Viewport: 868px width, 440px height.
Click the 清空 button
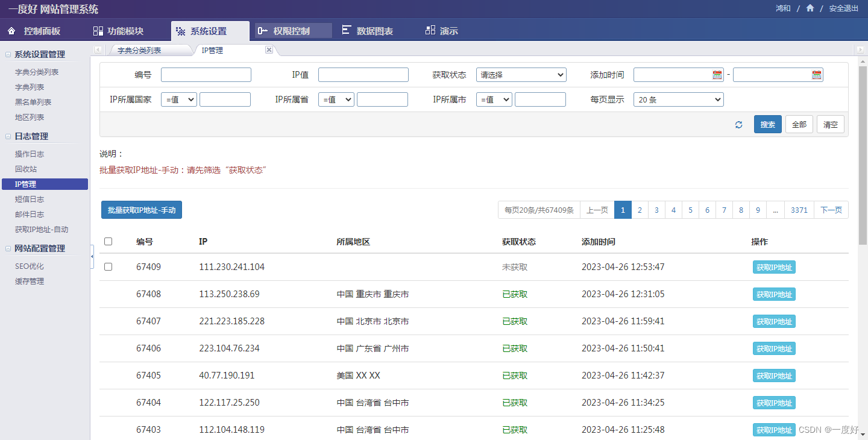pyautogui.click(x=831, y=124)
